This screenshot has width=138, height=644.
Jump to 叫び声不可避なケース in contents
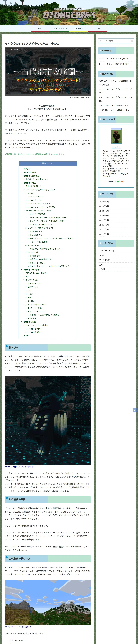tap(36, 245)
